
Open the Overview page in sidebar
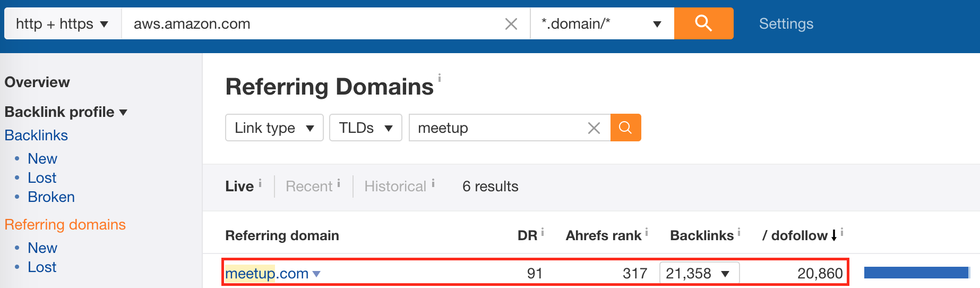[x=37, y=82]
